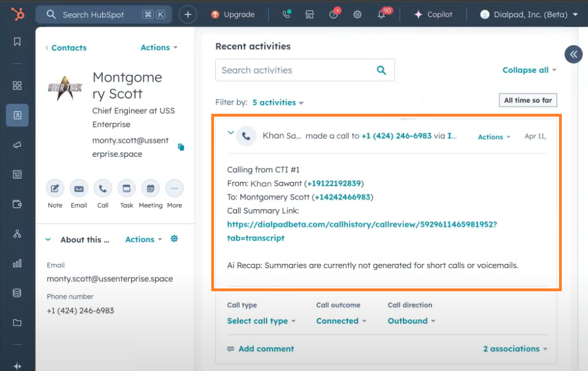Open Copilot assistant

tap(433, 15)
